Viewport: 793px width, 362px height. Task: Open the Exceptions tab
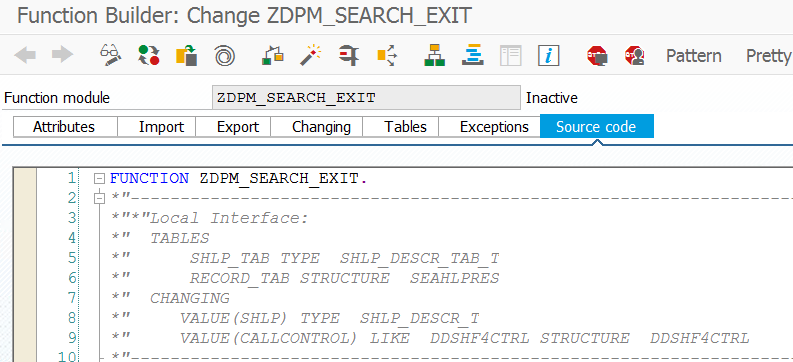494,126
